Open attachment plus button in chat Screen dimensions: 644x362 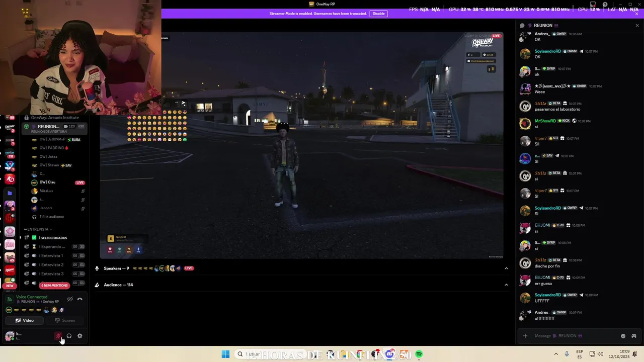click(x=525, y=336)
